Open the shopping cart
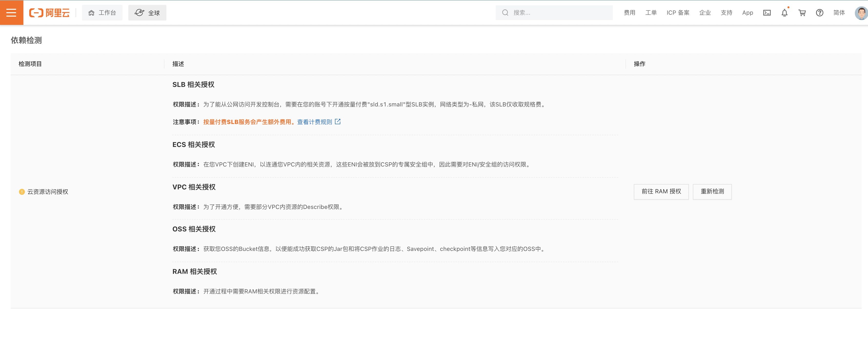 (x=802, y=13)
